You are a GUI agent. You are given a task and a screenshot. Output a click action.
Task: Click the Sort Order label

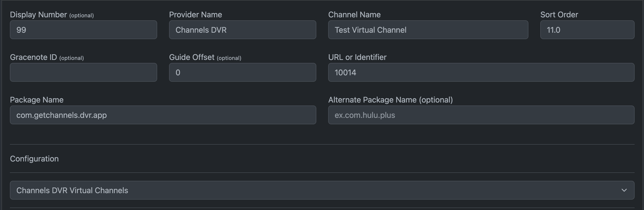coord(559,15)
